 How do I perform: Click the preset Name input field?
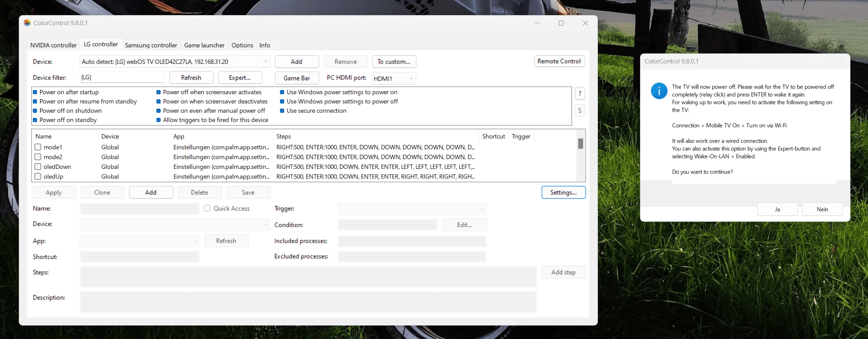tap(140, 209)
